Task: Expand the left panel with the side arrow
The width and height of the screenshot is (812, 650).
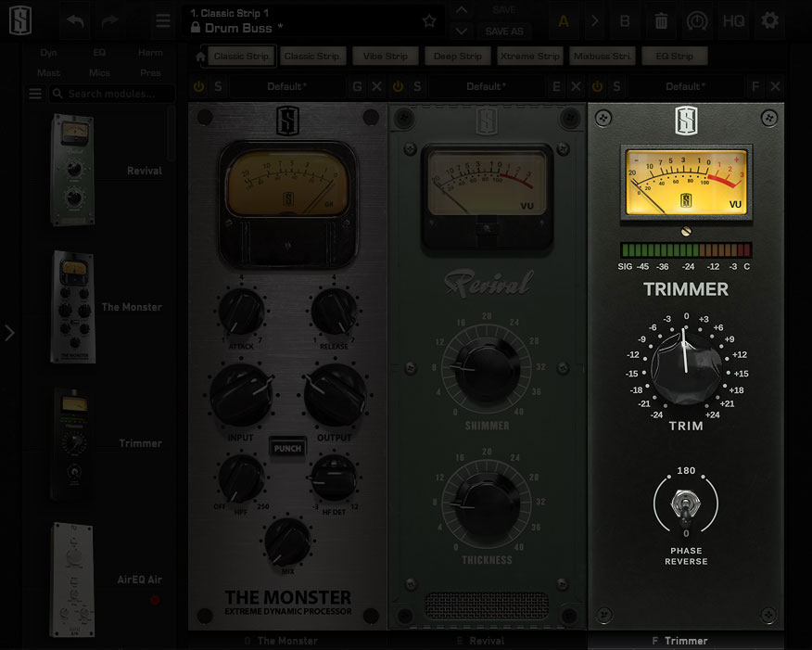Action: point(10,333)
